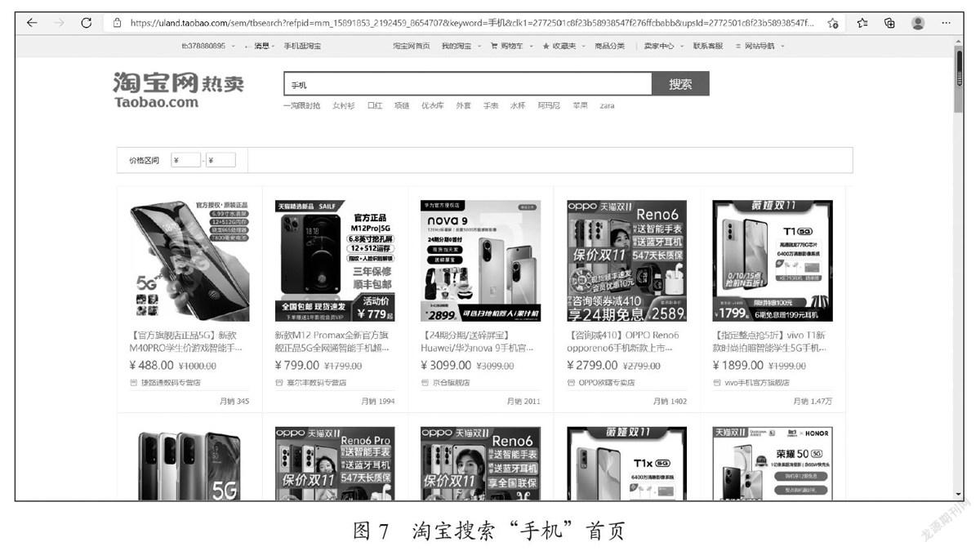Open the browser Favorites list icon
The width and height of the screenshot is (980, 551).
pos(862,23)
